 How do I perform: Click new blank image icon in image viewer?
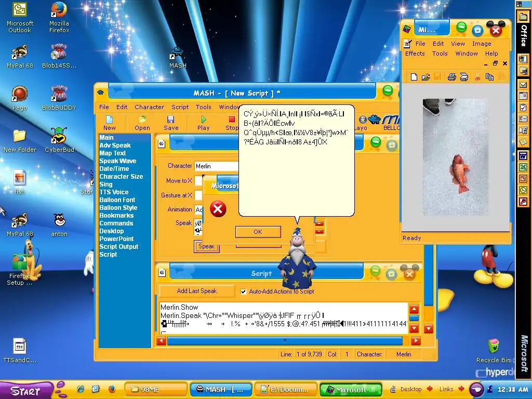pyautogui.click(x=414, y=77)
